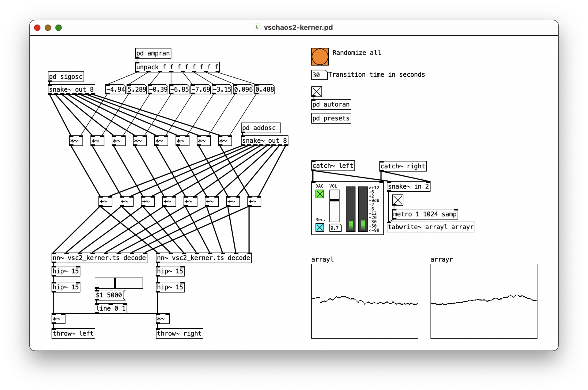Zoom the window with green button
This screenshot has width=588, height=390.
click(58, 28)
